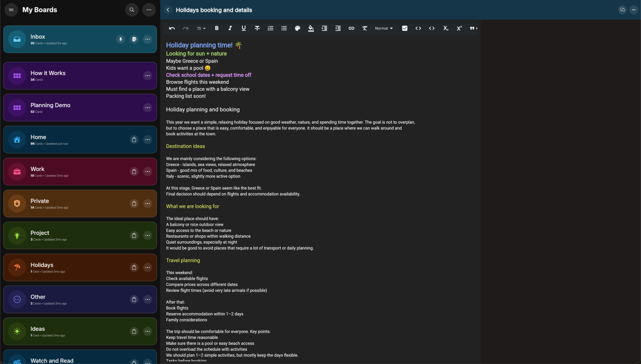Click the undo arrow in editor toolbar
The height and width of the screenshot is (364, 641).
tap(172, 28)
